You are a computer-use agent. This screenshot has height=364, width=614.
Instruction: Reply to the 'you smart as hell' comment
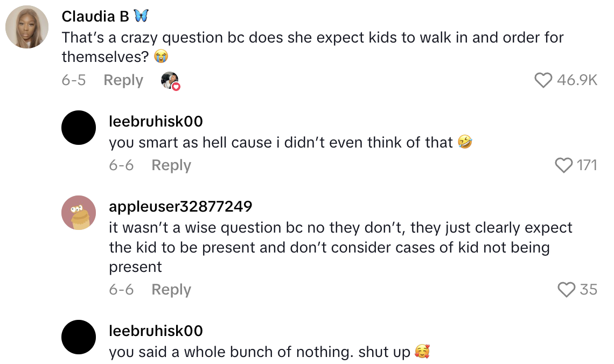click(x=171, y=165)
